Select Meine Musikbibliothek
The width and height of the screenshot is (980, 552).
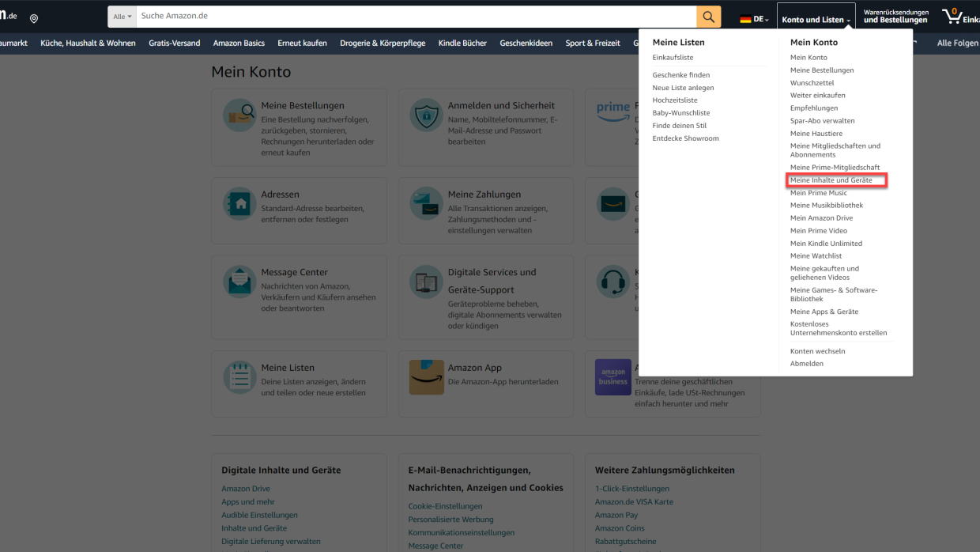point(827,206)
